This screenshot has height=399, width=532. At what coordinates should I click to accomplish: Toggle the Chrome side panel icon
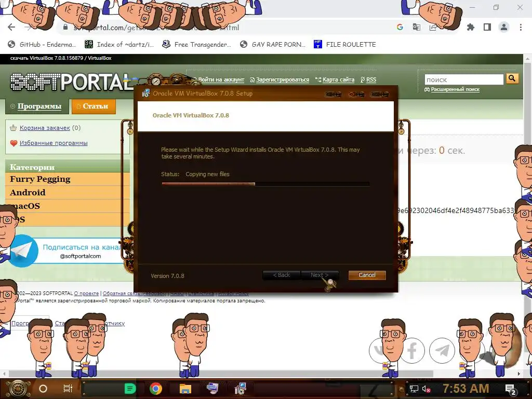pos(487,27)
